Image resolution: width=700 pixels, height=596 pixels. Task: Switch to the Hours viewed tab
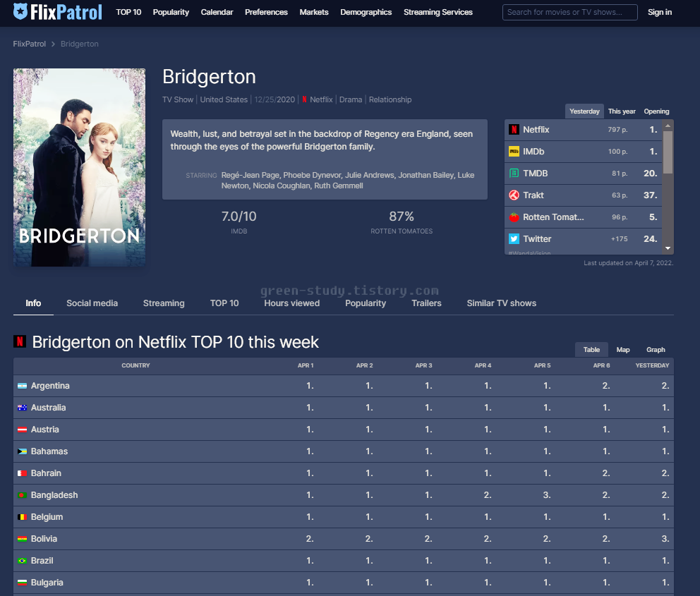point(292,303)
